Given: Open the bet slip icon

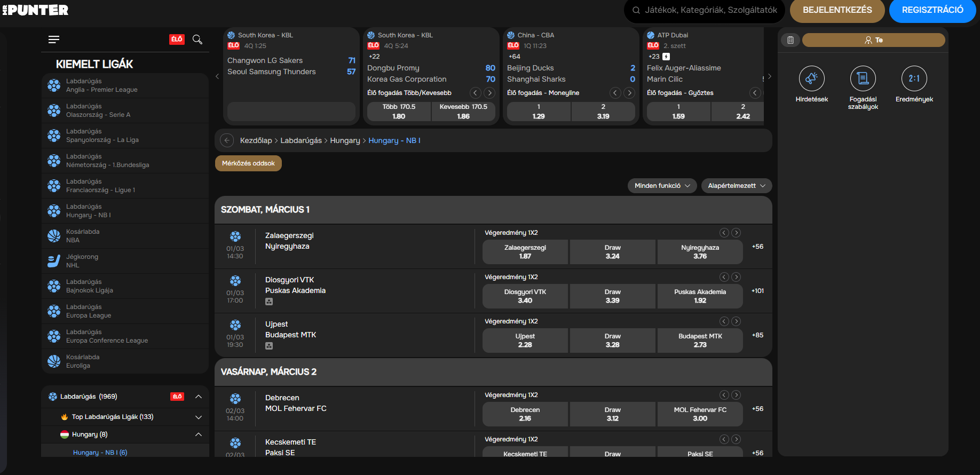Looking at the screenshot, I should [791, 40].
